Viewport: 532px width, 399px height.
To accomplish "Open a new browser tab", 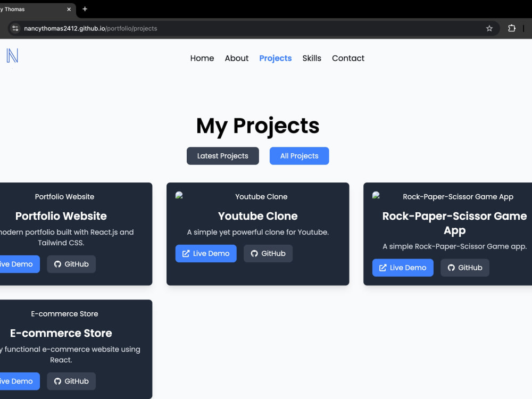I will (x=85, y=9).
